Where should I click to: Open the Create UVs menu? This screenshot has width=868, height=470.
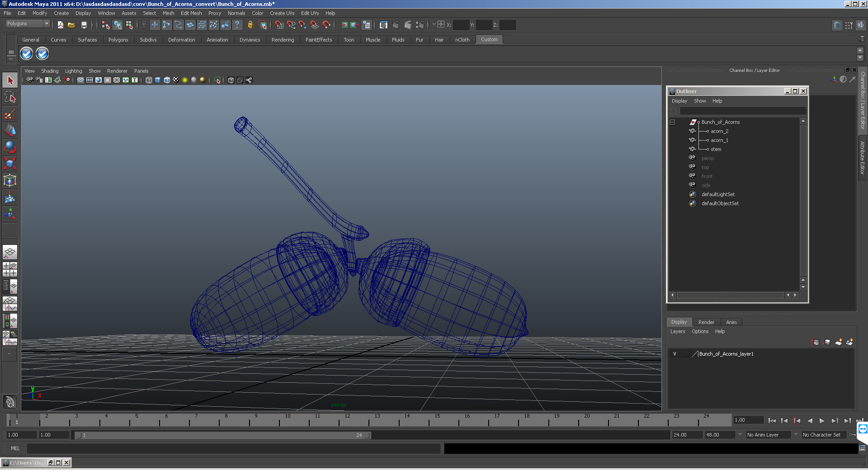coord(282,13)
